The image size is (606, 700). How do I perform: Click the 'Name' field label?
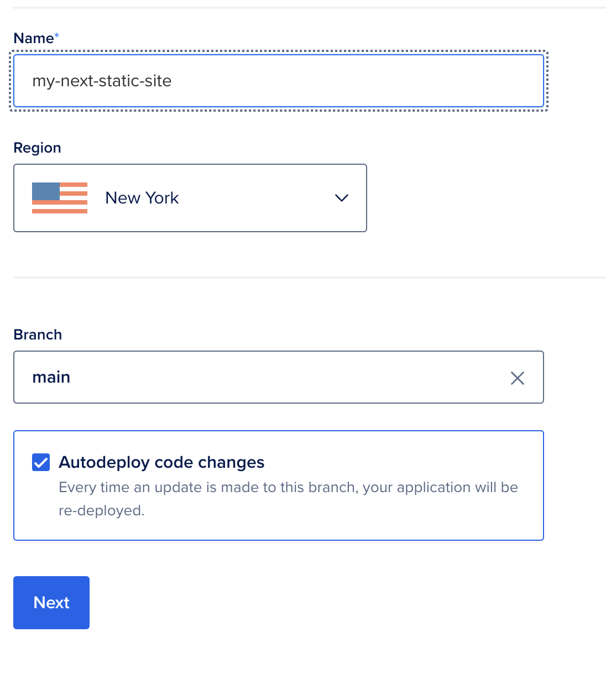34,38
